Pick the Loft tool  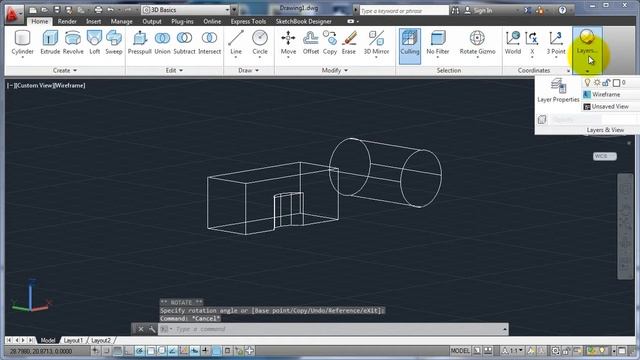tap(95, 43)
